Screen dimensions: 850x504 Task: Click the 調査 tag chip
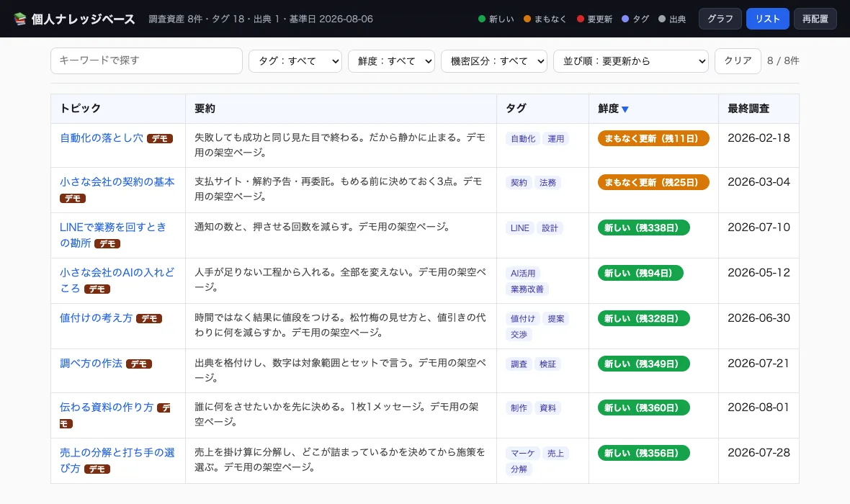519,364
